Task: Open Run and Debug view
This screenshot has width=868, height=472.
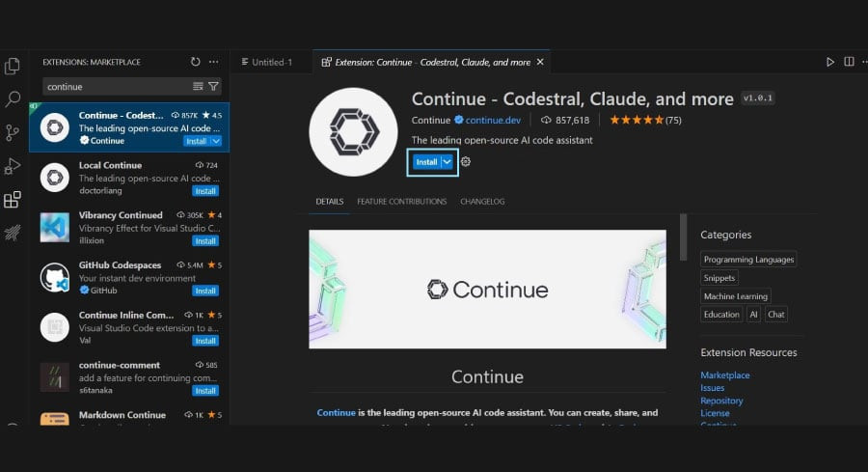Action: click(x=13, y=166)
